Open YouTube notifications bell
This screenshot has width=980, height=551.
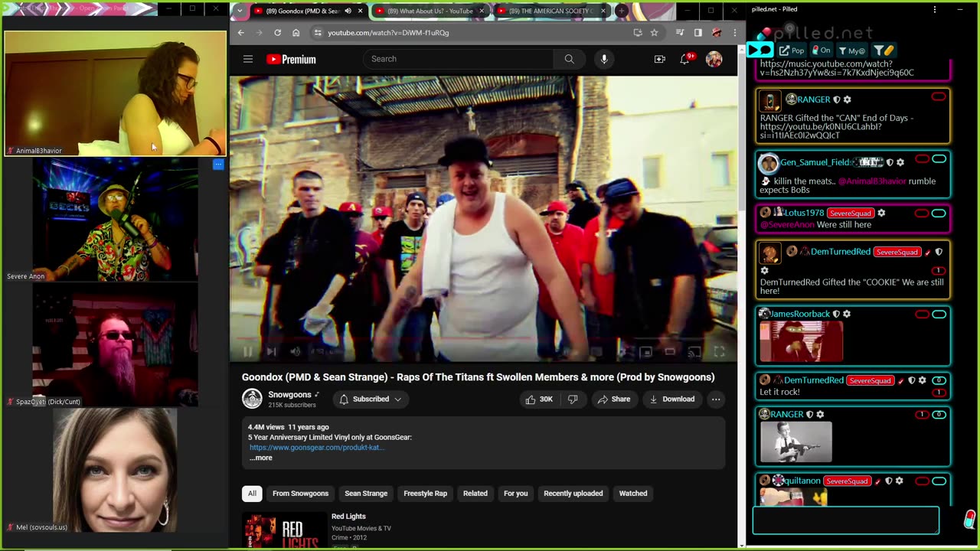[685, 59]
